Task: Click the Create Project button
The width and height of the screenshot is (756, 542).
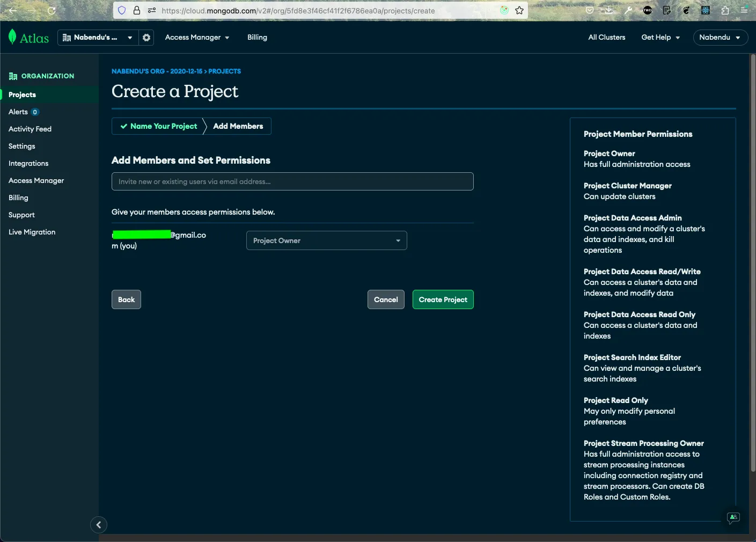Action: (443, 299)
